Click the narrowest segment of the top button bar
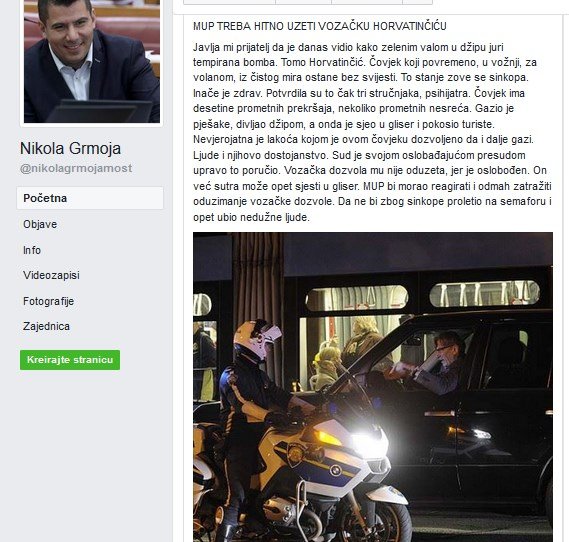569x542 pixels. 418,2
